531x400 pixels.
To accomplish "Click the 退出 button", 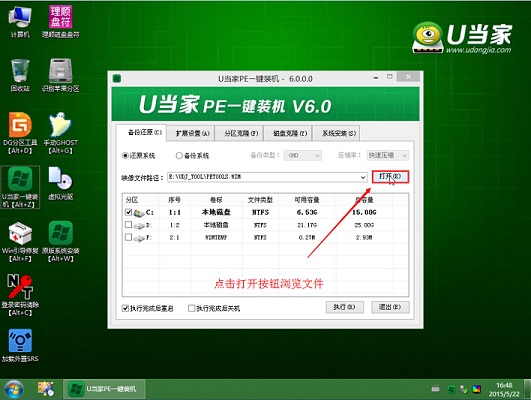I will tap(390, 307).
